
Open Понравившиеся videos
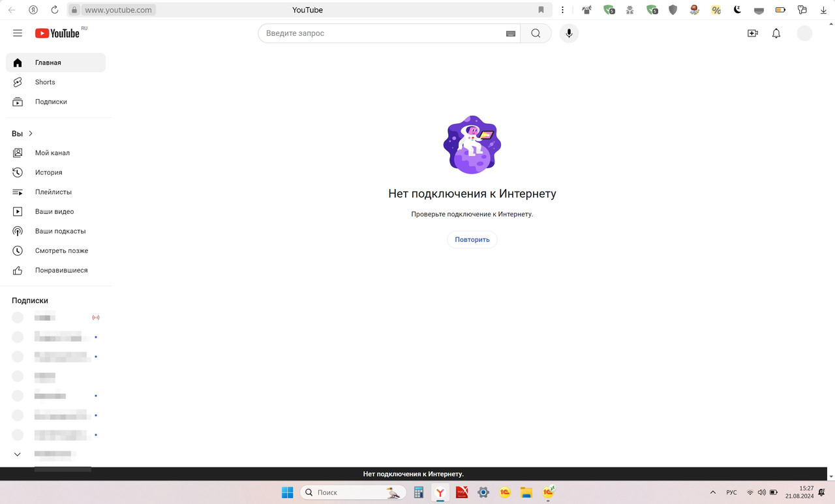55,270
